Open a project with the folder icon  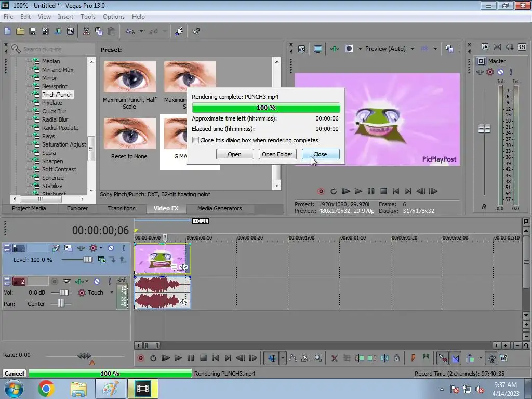click(20, 31)
